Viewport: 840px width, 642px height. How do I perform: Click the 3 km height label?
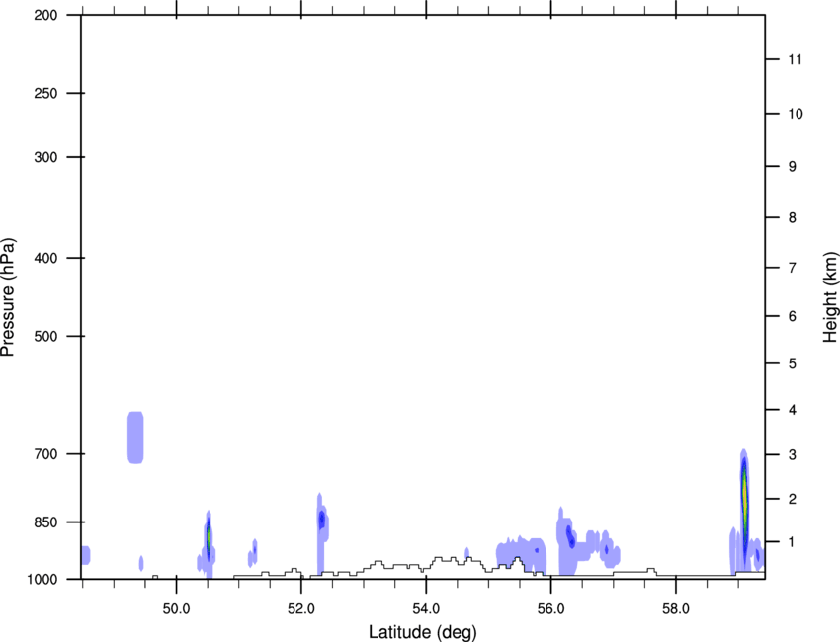792,454
